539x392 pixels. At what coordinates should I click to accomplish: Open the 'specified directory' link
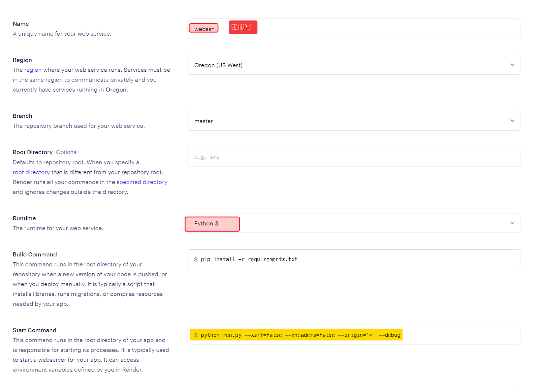click(142, 182)
